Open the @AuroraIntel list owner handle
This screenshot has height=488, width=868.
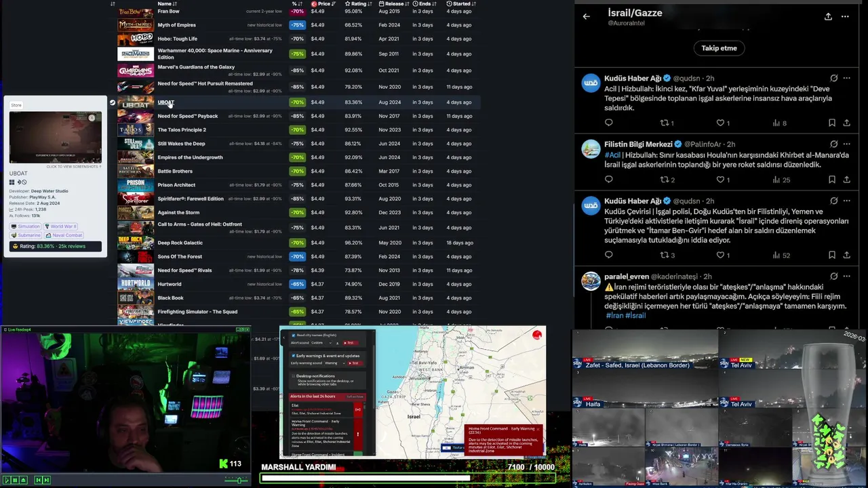coord(626,23)
